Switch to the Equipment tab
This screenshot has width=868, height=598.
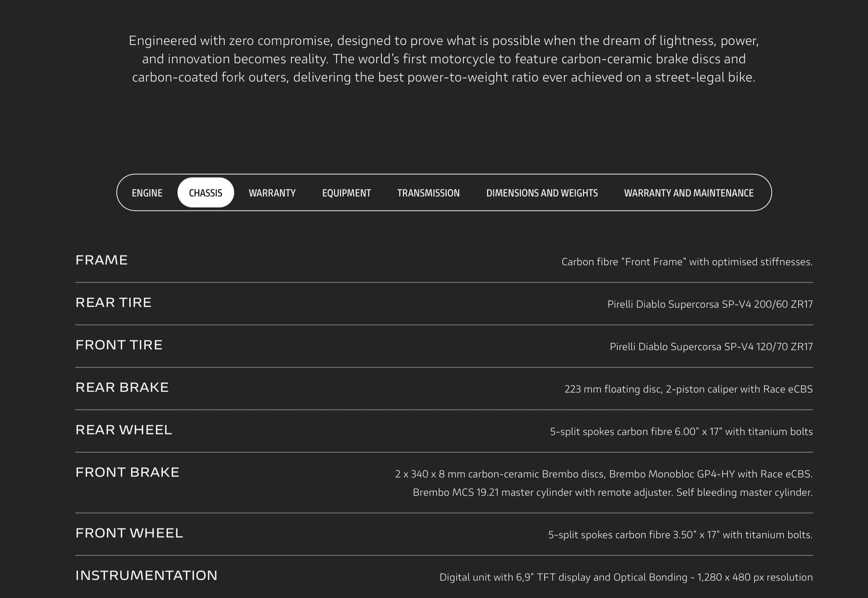coord(346,193)
